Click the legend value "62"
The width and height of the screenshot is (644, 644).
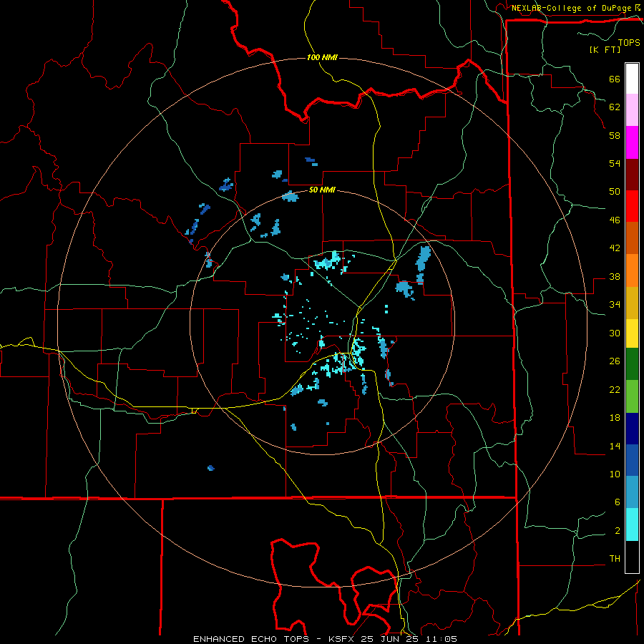(x=615, y=107)
